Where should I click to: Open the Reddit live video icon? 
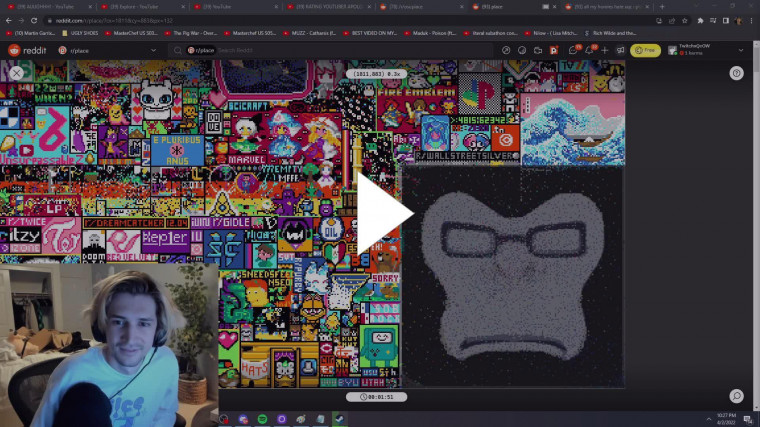[538, 50]
